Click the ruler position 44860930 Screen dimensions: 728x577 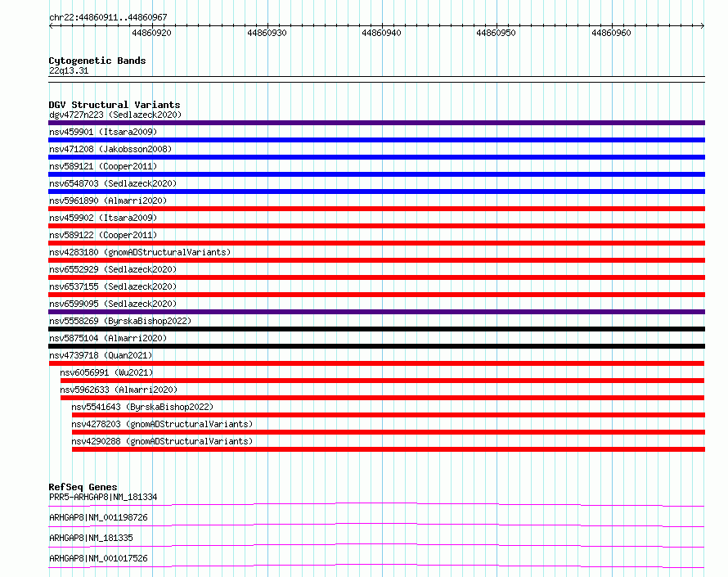pyautogui.click(x=267, y=33)
